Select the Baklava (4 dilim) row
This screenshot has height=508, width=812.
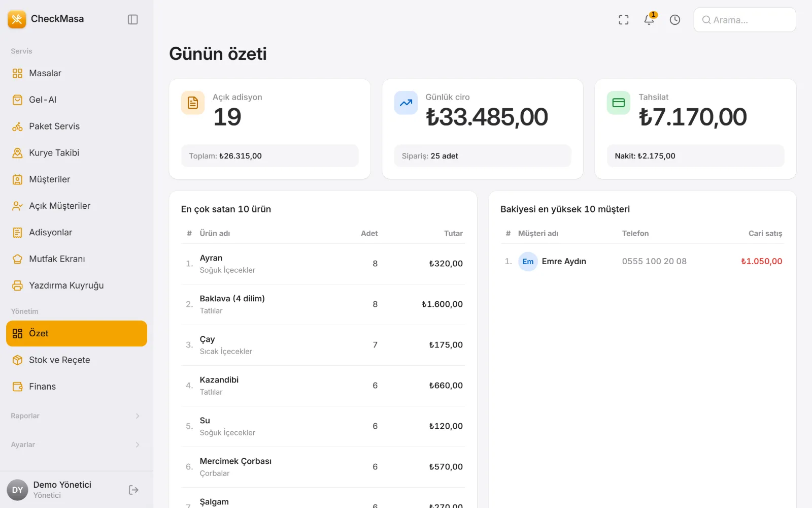(x=323, y=304)
